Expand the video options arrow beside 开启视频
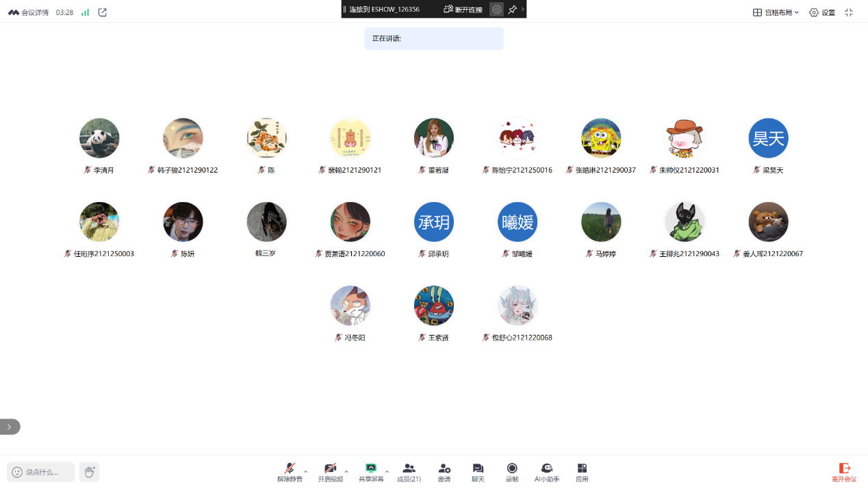868x489 pixels. tap(346, 471)
